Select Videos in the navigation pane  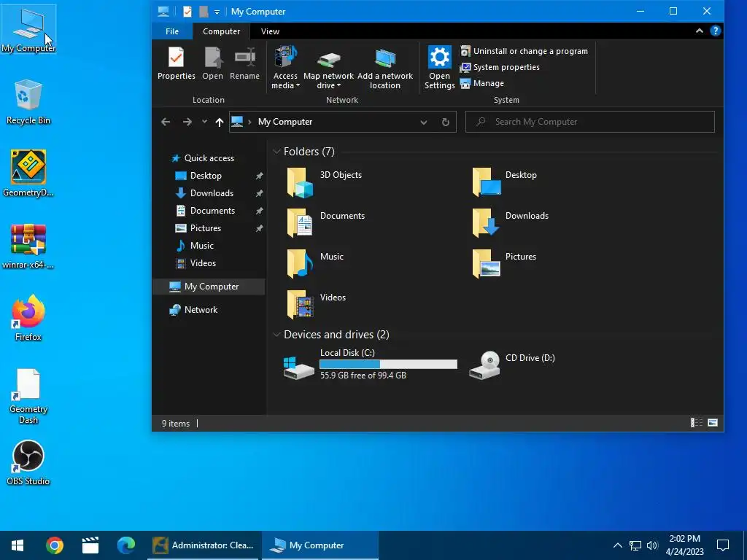[203, 262]
